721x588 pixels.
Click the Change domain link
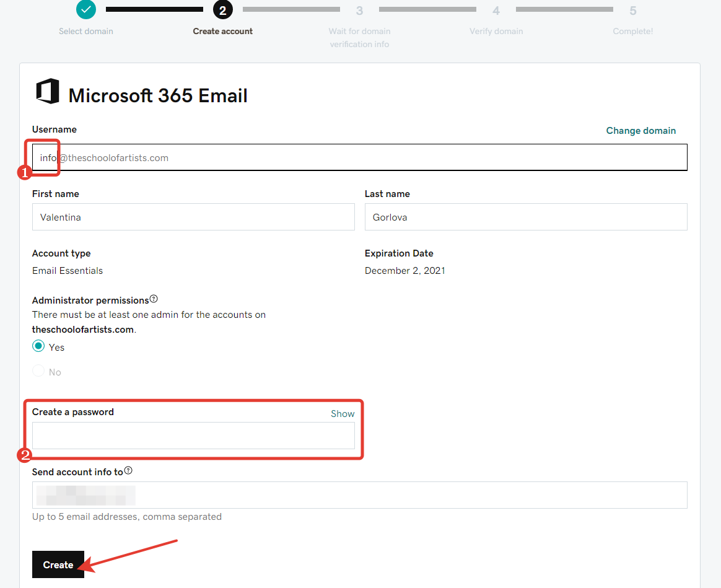coord(640,131)
